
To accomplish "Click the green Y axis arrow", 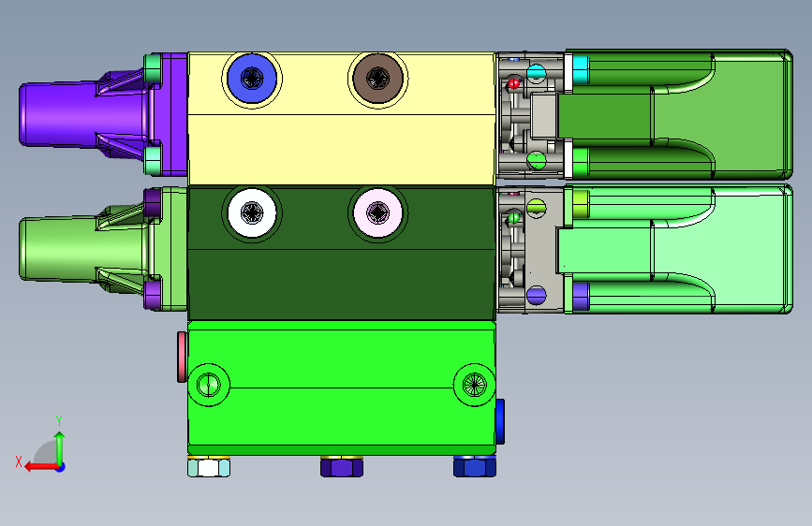I will [x=60, y=448].
